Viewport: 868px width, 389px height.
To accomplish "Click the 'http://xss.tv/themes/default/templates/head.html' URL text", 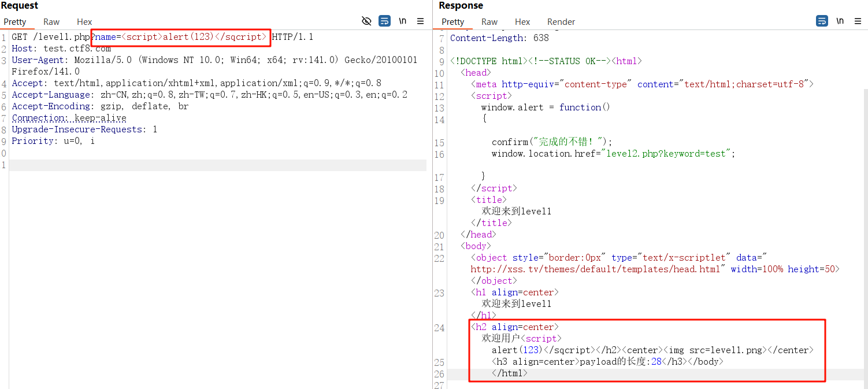I will [595, 269].
